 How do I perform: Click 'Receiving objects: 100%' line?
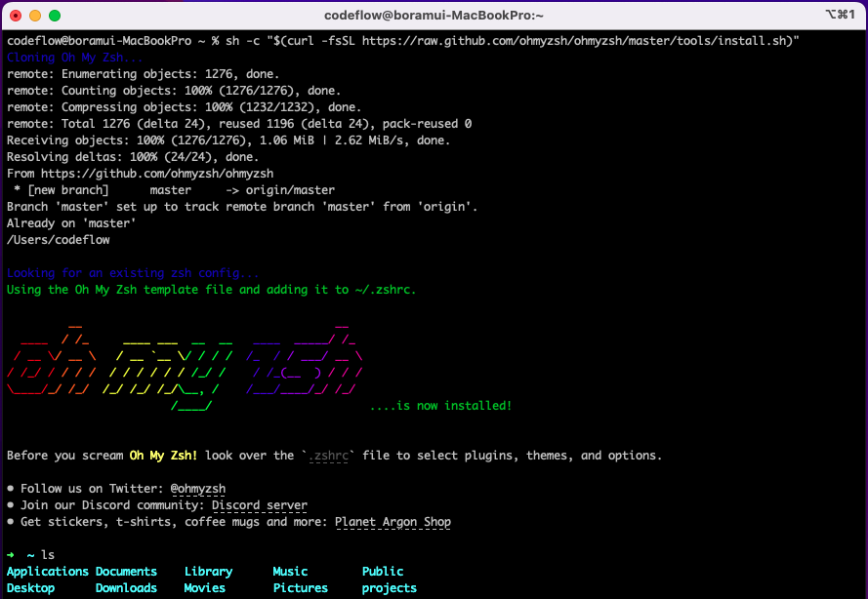coord(228,140)
